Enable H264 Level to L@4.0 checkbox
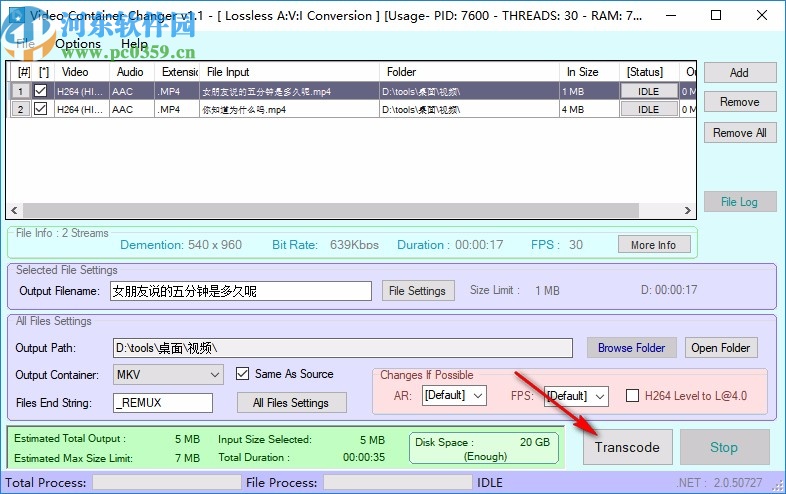786x494 pixels. click(x=633, y=396)
